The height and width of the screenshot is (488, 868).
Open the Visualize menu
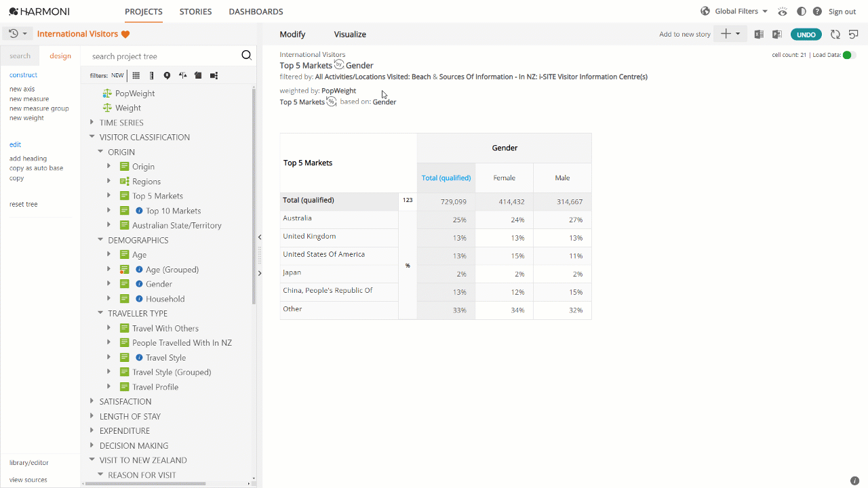click(x=350, y=34)
